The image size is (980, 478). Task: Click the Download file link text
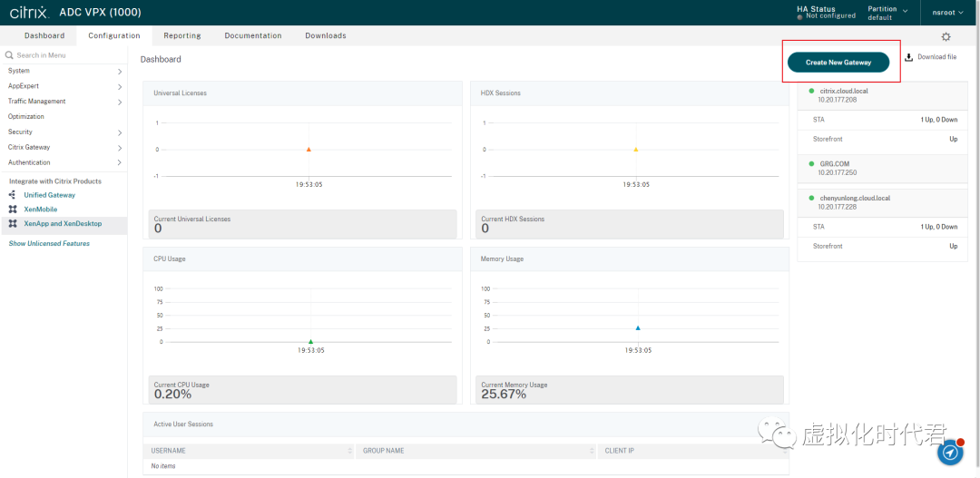pyautogui.click(x=936, y=57)
